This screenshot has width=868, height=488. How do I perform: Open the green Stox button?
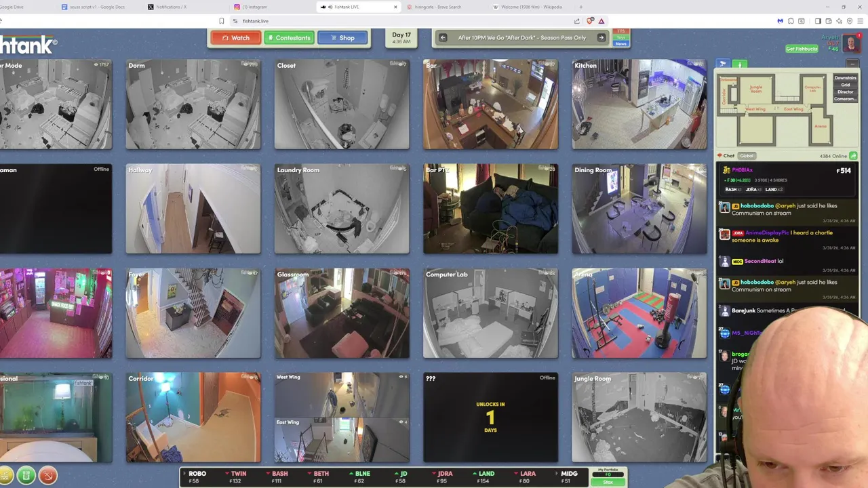608,482
